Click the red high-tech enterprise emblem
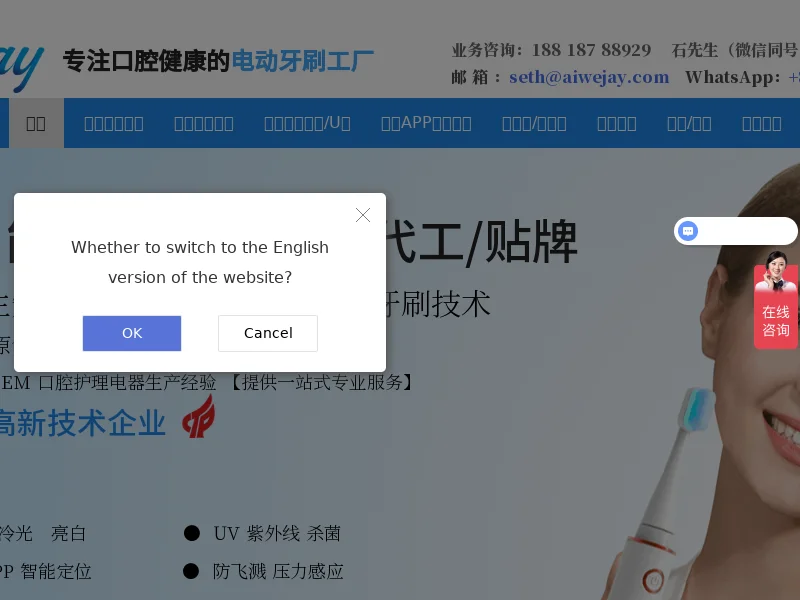This screenshot has width=800, height=600. 199,417
